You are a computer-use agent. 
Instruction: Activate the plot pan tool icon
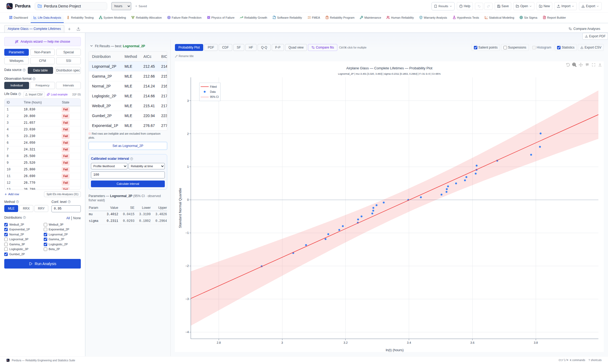pos(581,65)
